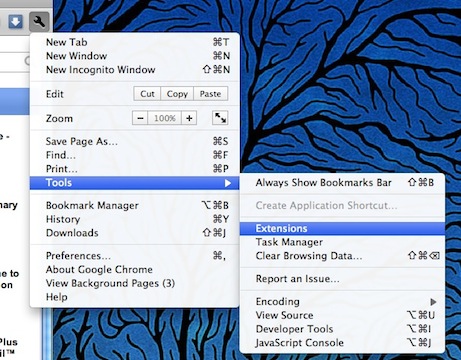The image size is (461, 360).
Task: Open a New Incognito Window
Action: pyautogui.click(x=135, y=70)
